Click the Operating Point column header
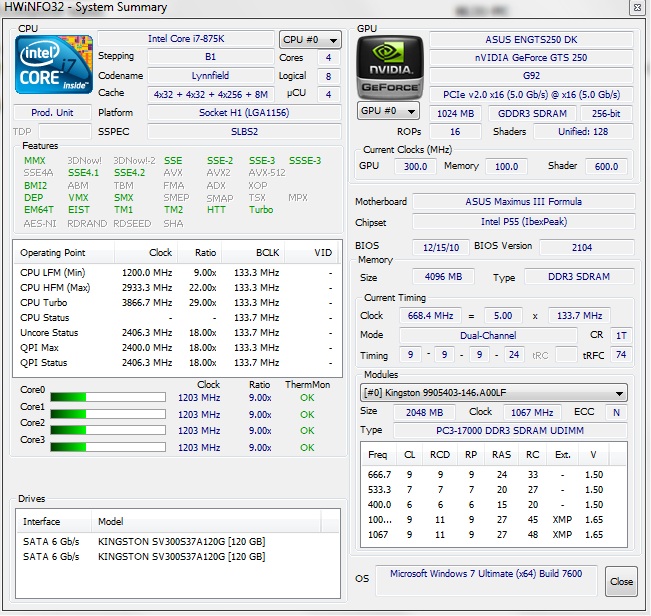Image resolution: width=651 pixels, height=616 pixels. 64,253
